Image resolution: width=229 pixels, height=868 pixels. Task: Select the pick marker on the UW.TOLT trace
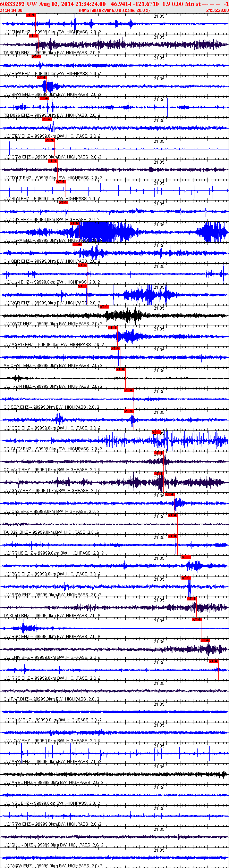tap(53, 161)
